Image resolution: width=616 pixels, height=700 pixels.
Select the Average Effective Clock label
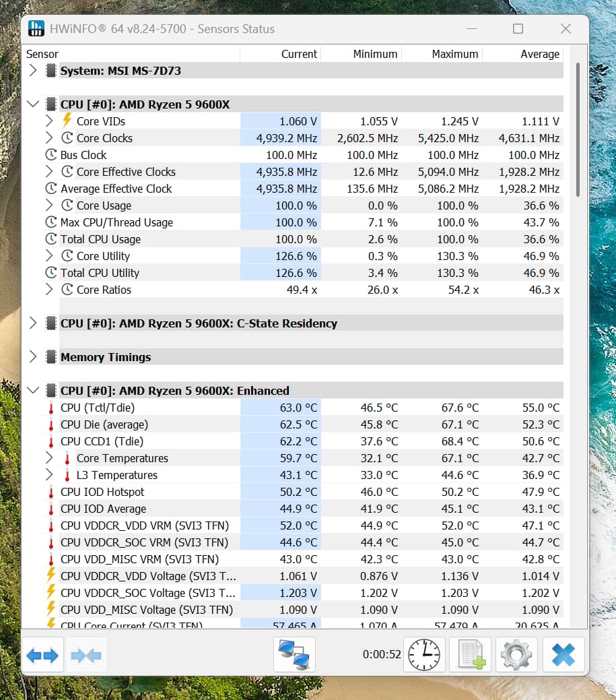pyautogui.click(x=116, y=189)
